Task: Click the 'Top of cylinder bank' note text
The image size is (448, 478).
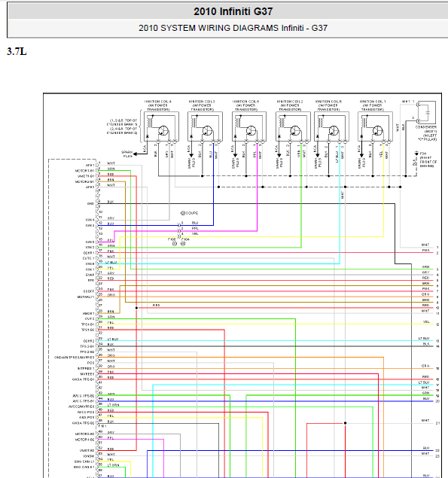Action: point(122,126)
